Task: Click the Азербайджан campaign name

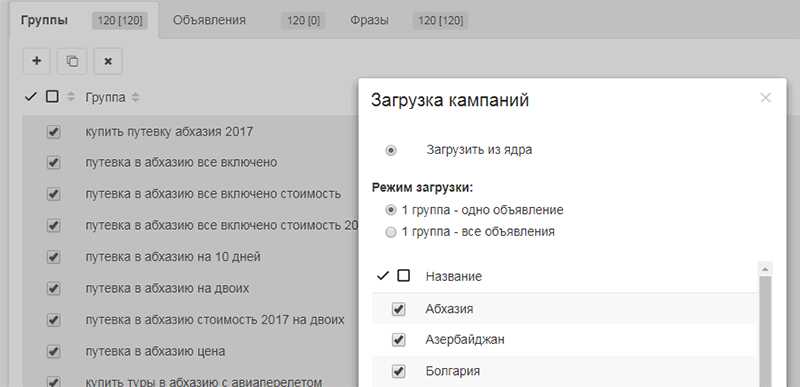Action: click(x=465, y=340)
